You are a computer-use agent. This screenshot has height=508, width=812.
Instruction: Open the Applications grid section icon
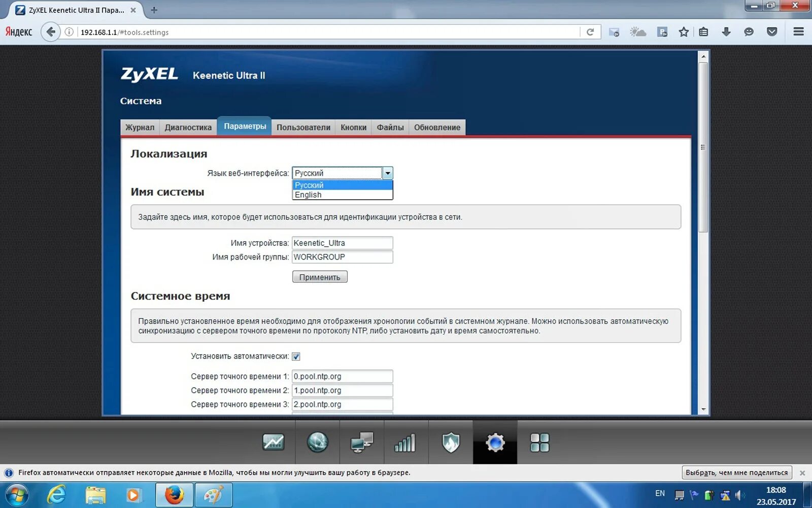point(539,442)
